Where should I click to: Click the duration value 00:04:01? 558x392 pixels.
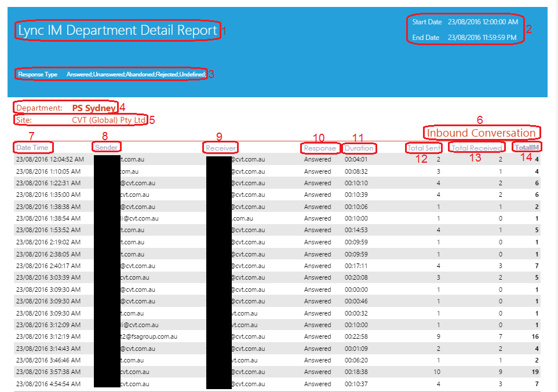click(356, 159)
